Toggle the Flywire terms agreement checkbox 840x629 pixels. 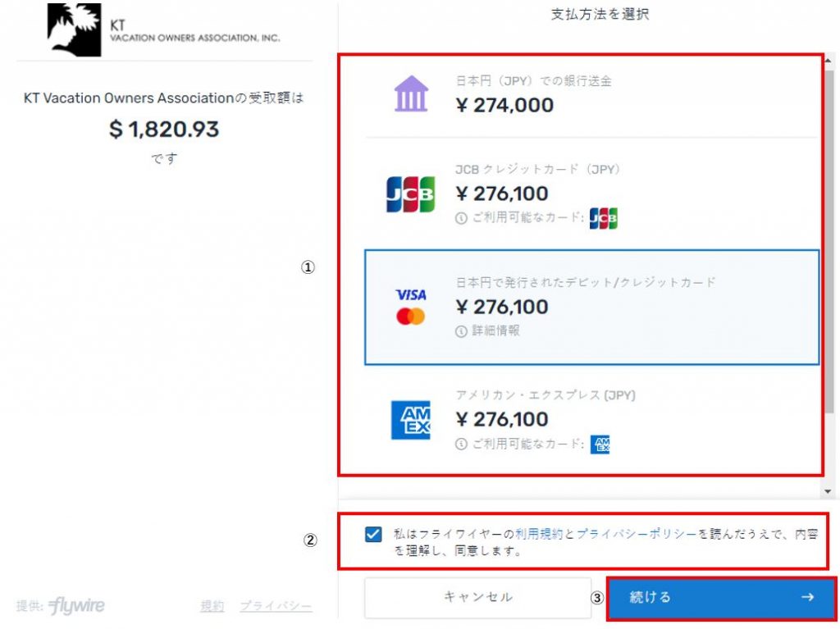[x=373, y=534]
